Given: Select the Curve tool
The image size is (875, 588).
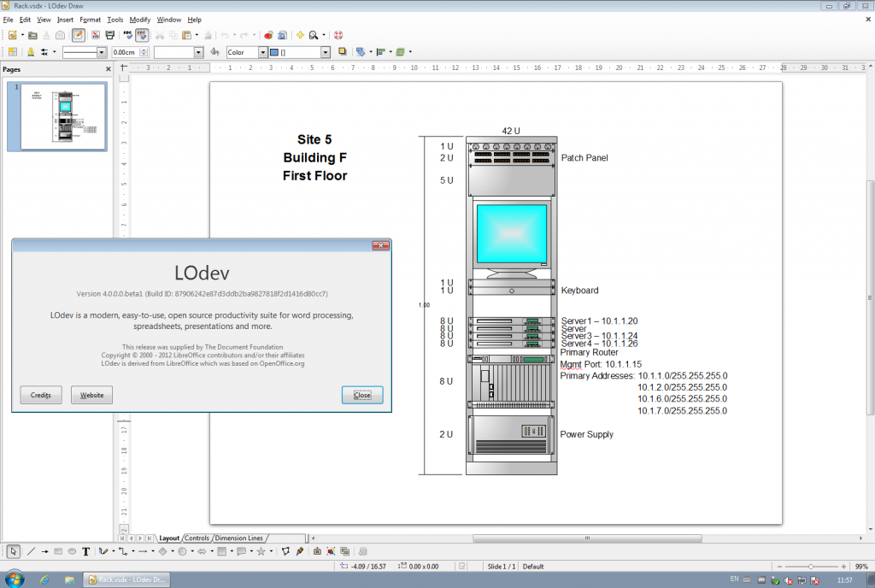Looking at the screenshot, I should pyautogui.click(x=103, y=550).
